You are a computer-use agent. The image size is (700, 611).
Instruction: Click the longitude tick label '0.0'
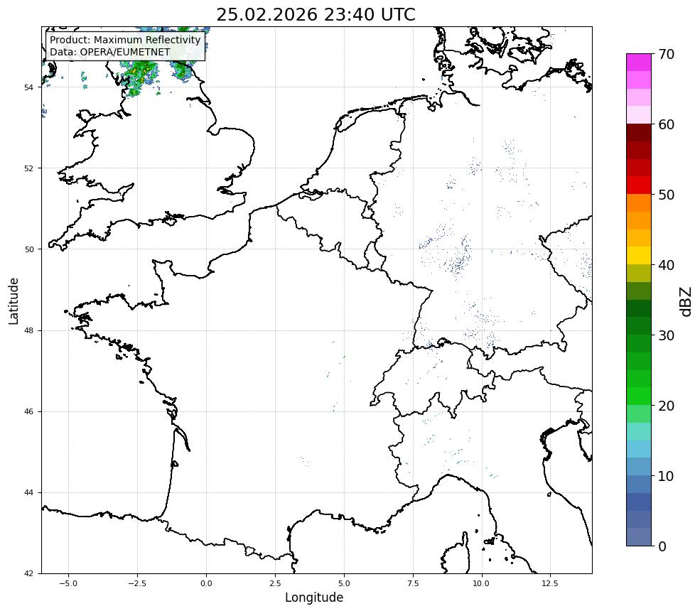206,583
